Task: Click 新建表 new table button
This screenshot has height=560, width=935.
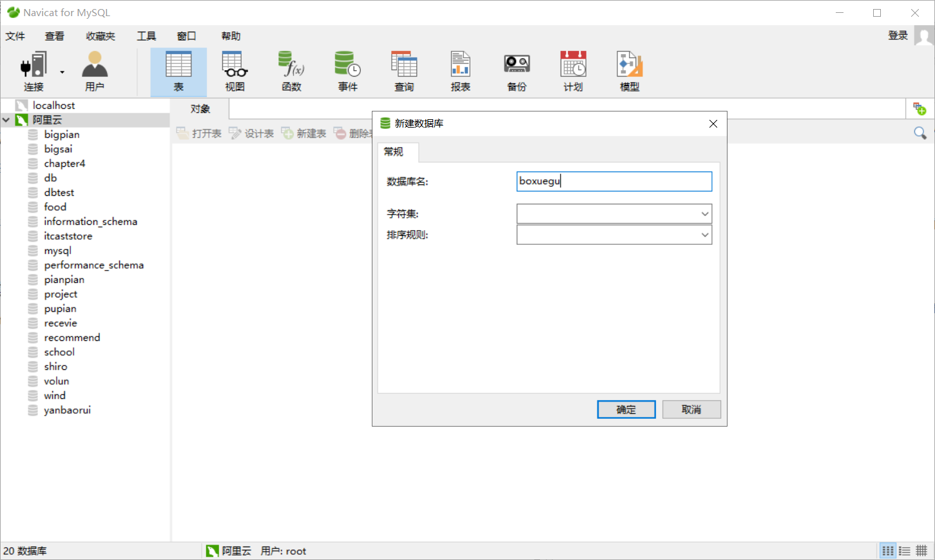Action: pyautogui.click(x=304, y=133)
